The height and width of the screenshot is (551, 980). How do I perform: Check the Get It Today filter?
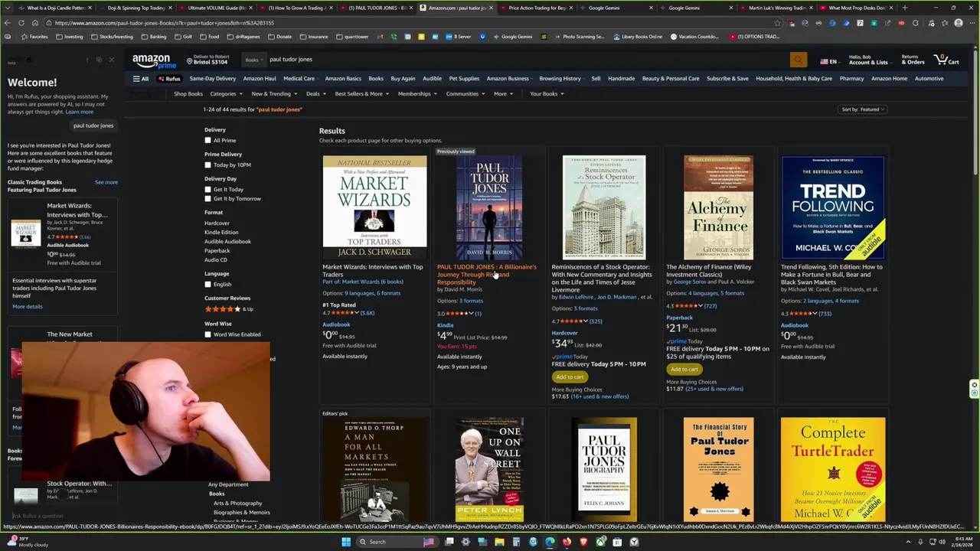[x=207, y=190]
